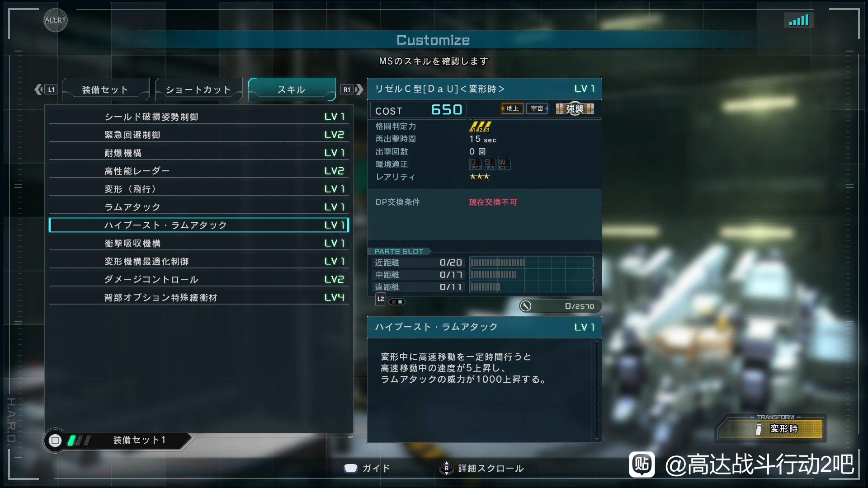Click the signal strength bars icon

pos(798,20)
